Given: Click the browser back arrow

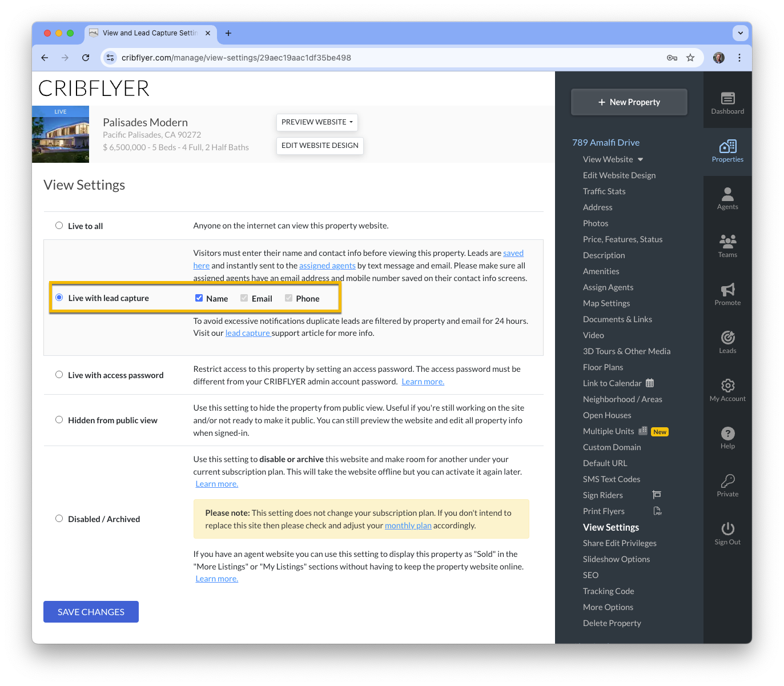Looking at the screenshot, I should pyautogui.click(x=45, y=58).
